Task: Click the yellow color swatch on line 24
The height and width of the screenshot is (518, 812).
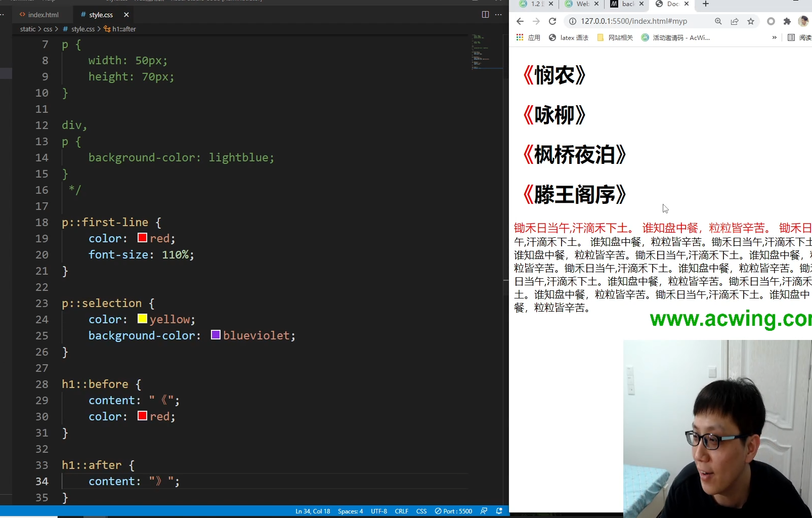Action: [142, 318]
